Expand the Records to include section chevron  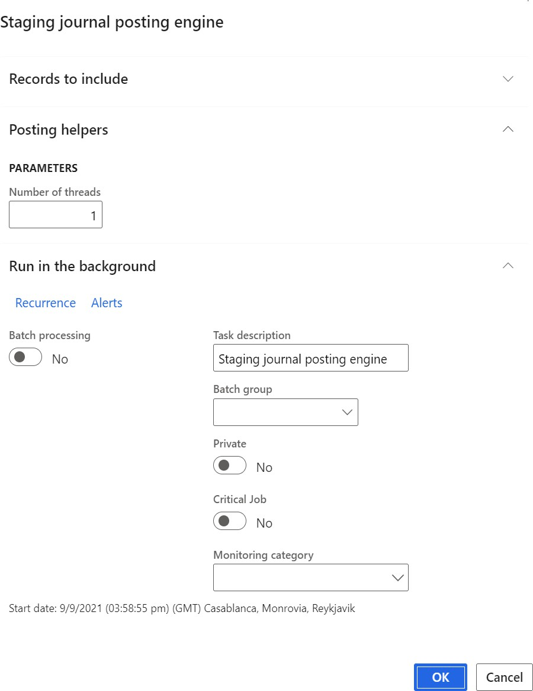pyautogui.click(x=508, y=79)
